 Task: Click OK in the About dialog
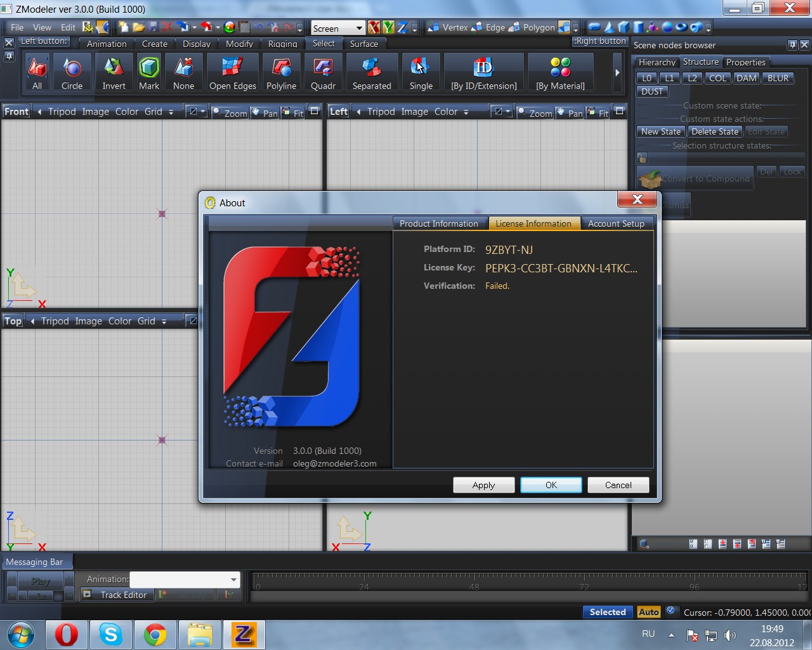tap(551, 485)
